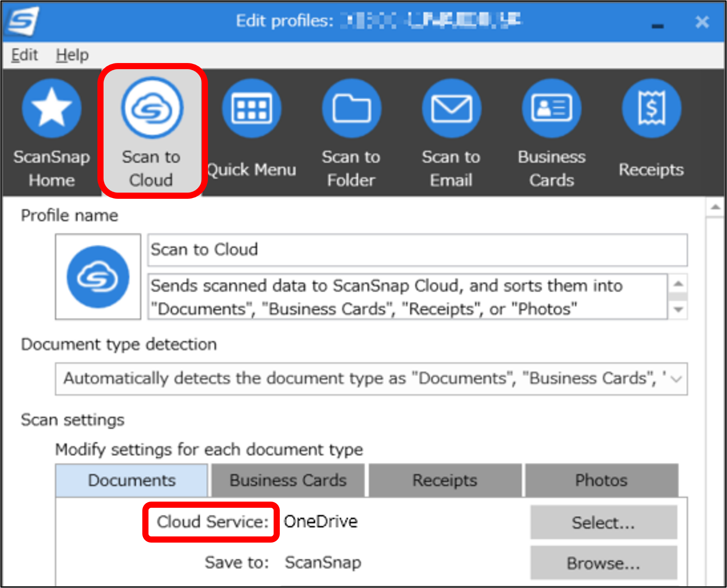Screen dimensions: 727x588
Task: Choose the Business Cards profile icon
Action: [552, 108]
